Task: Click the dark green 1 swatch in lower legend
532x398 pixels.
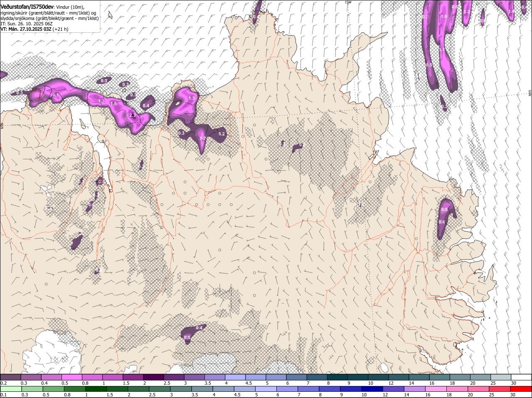Action: tap(96, 389)
